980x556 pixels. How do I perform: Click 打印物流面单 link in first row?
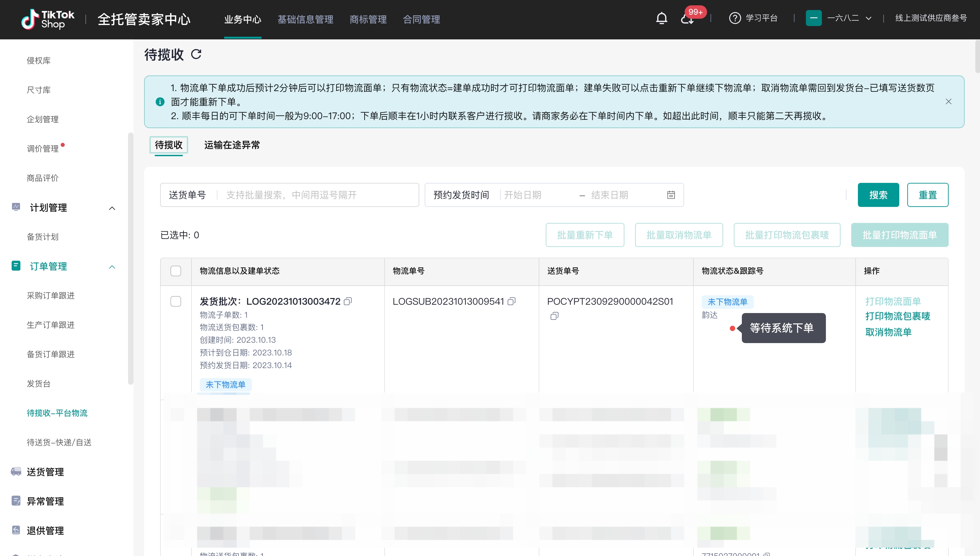[x=893, y=301]
